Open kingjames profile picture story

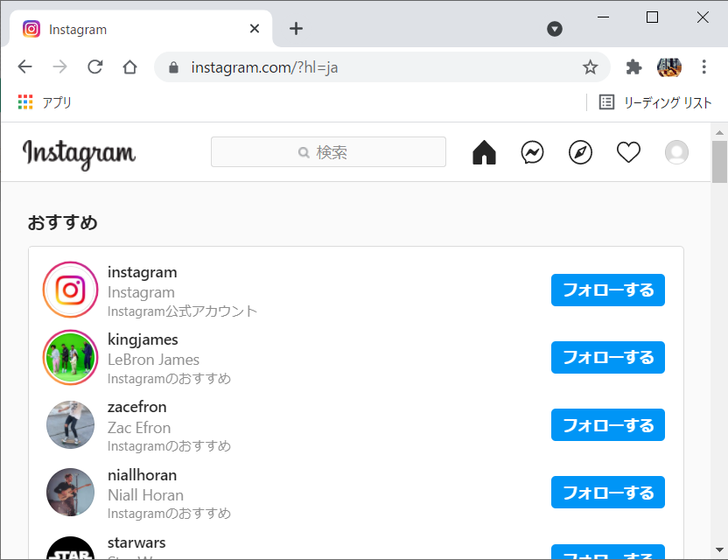click(x=71, y=358)
